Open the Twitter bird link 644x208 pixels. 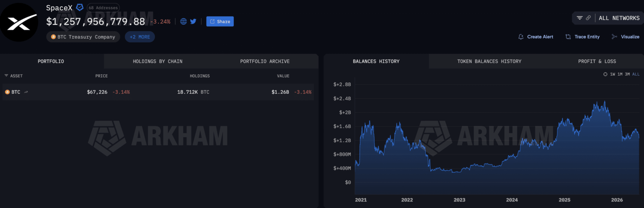(x=193, y=21)
